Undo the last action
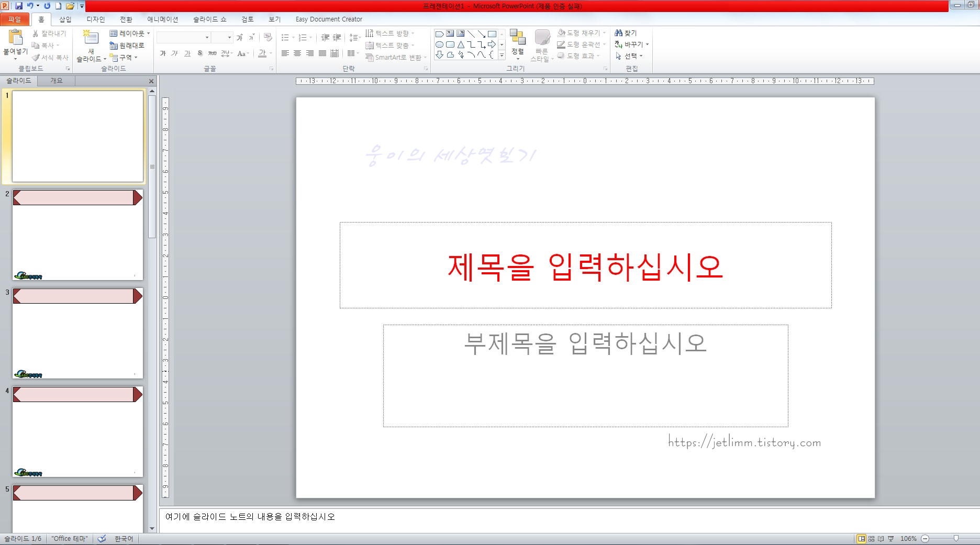This screenshot has height=545, width=980. (30, 6)
